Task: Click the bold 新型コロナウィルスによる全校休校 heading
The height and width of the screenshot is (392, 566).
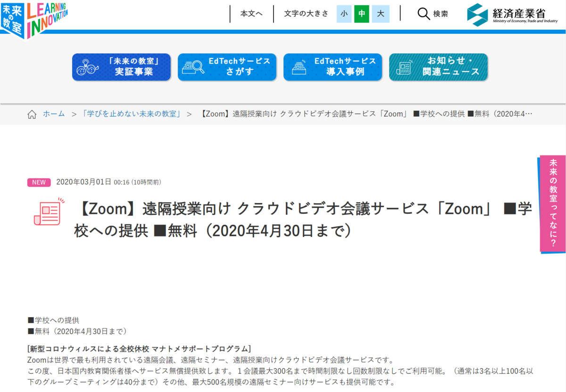Action: 139,349
